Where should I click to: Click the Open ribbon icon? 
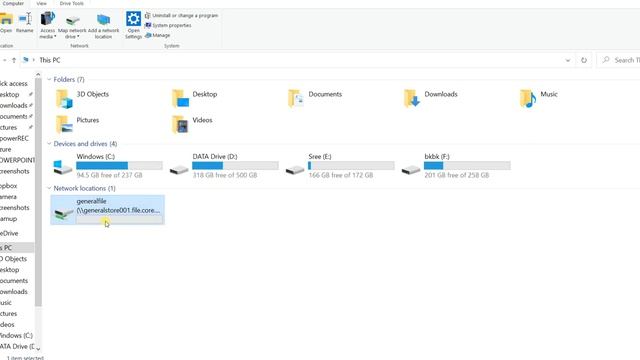[x=6, y=22]
